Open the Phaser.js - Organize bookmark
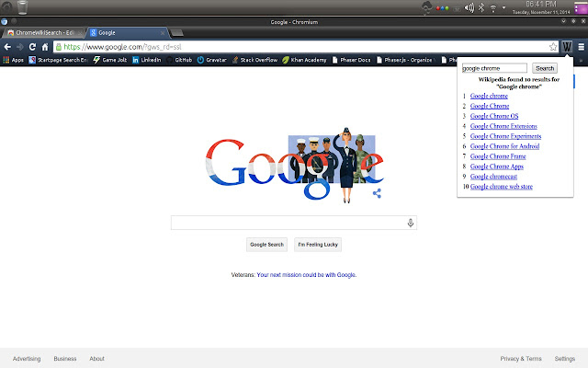Viewport: 588px width, 368px height. (x=405, y=60)
